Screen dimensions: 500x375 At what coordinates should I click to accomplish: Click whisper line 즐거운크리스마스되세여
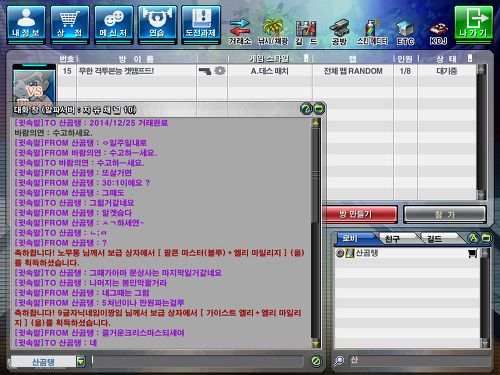99,333
